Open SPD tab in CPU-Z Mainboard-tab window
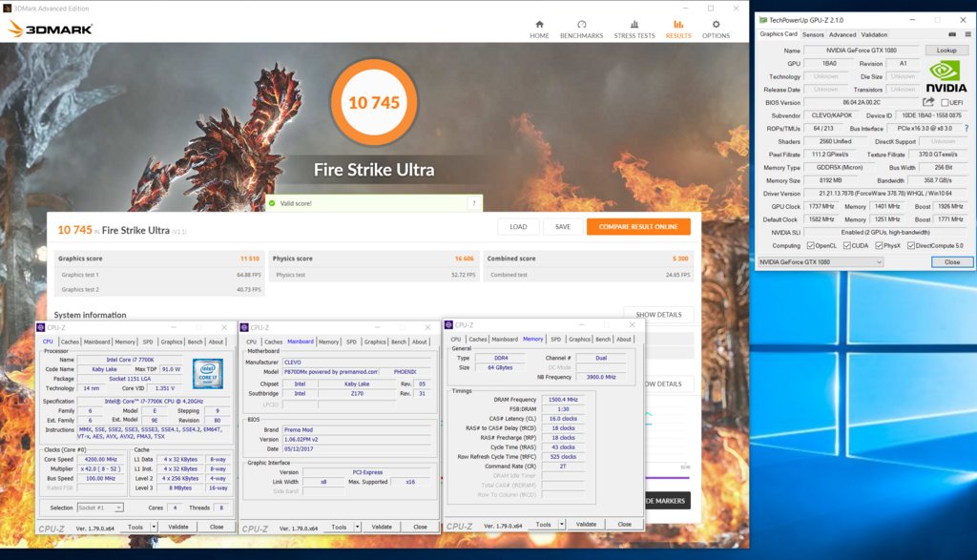 (x=351, y=342)
